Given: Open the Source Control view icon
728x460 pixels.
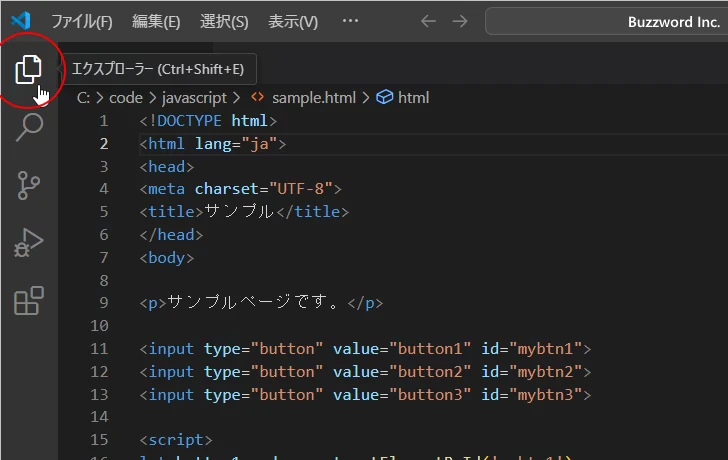Looking at the screenshot, I should pyautogui.click(x=29, y=185).
